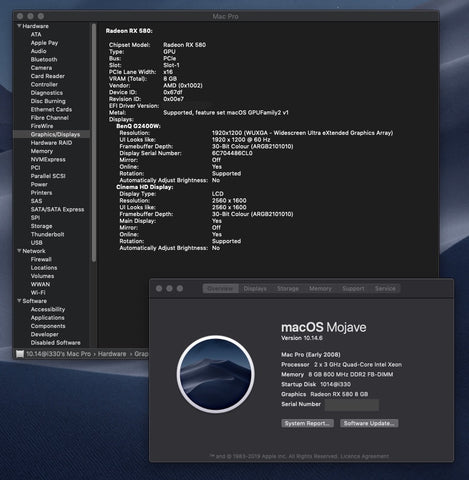Select SATA/SATA Express entry
Image resolution: width=469 pixels, height=480 pixels.
point(57,209)
